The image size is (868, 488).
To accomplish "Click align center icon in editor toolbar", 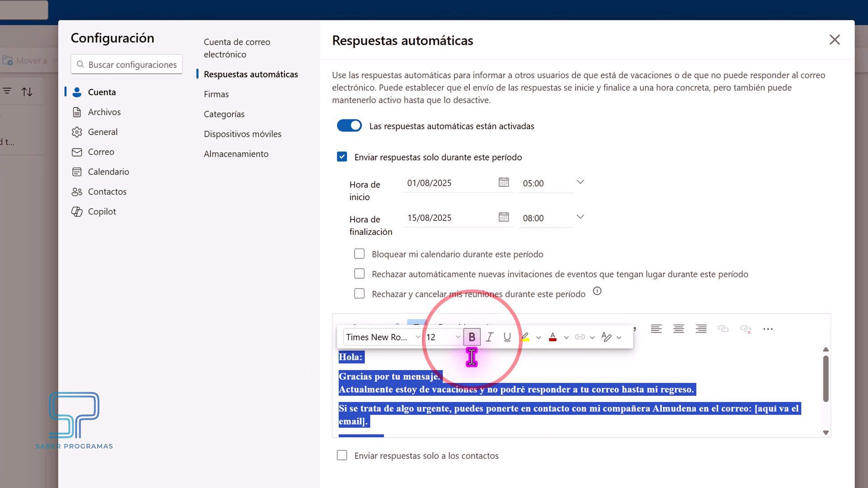I will click(679, 329).
